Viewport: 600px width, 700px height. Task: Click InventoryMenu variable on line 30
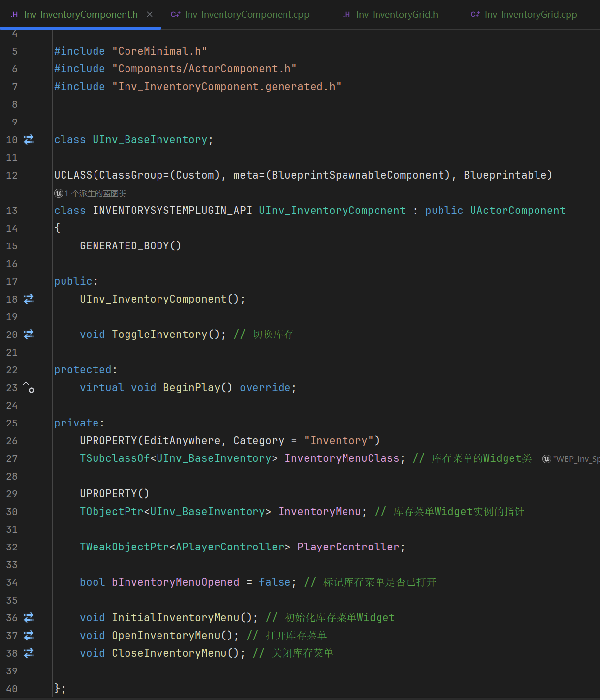pyautogui.click(x=319, y=512)
